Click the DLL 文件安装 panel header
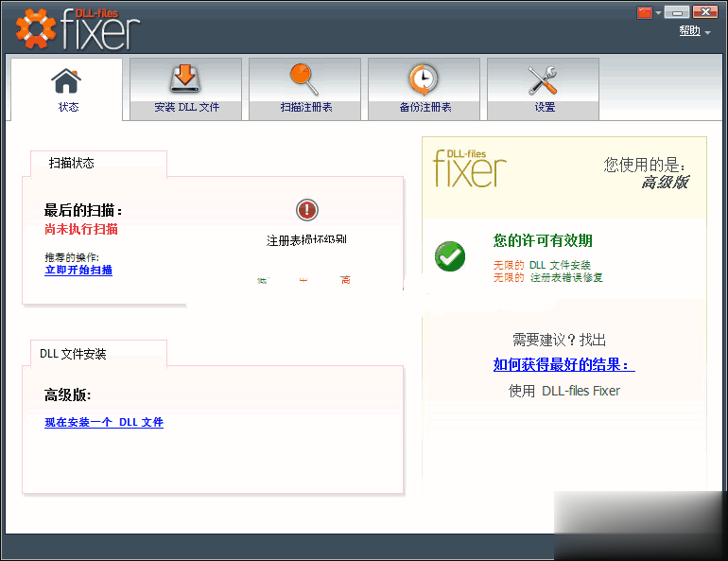Screen dimensions: 728x561 click(x=73, y=354)
